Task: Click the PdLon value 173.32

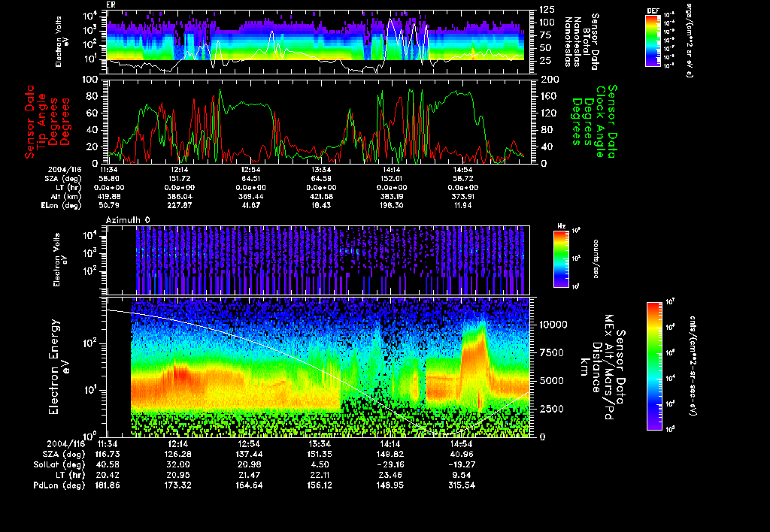Action: point(179,485)
